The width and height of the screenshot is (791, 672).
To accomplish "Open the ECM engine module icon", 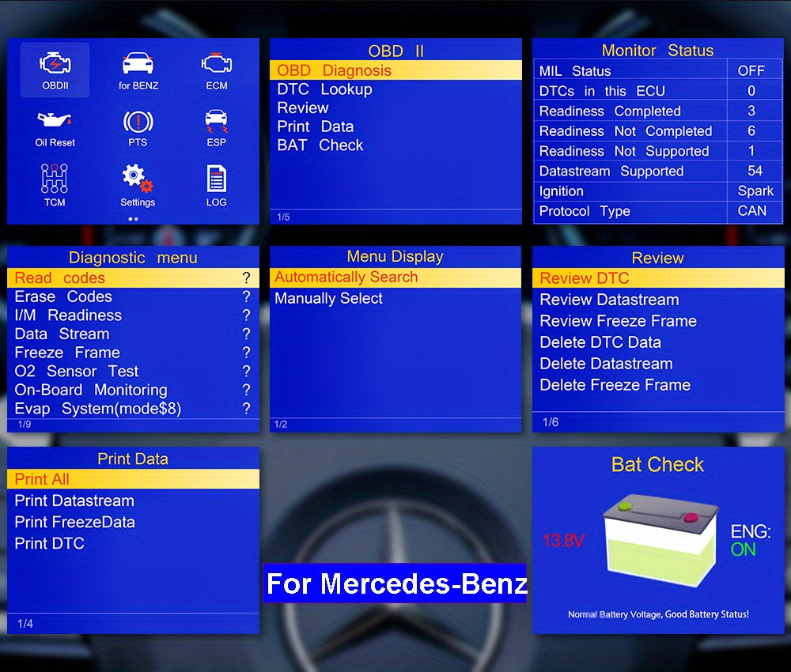I will [217, 70].
